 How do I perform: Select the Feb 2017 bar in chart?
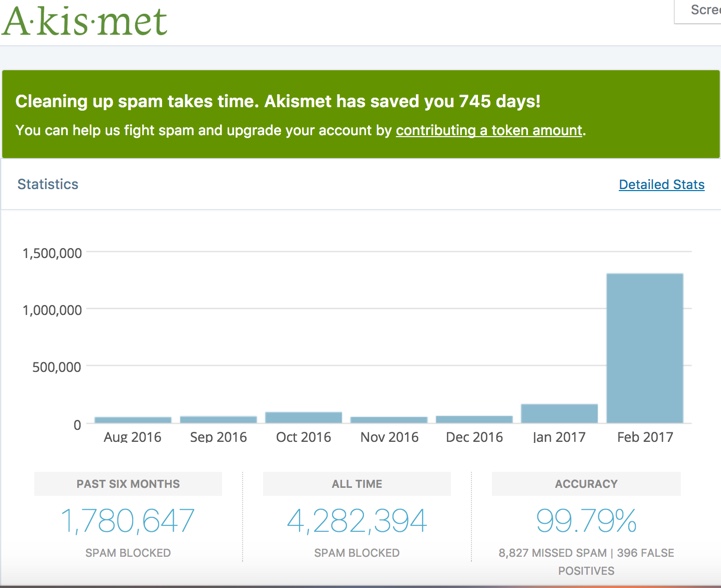click(x=645, y=348)
